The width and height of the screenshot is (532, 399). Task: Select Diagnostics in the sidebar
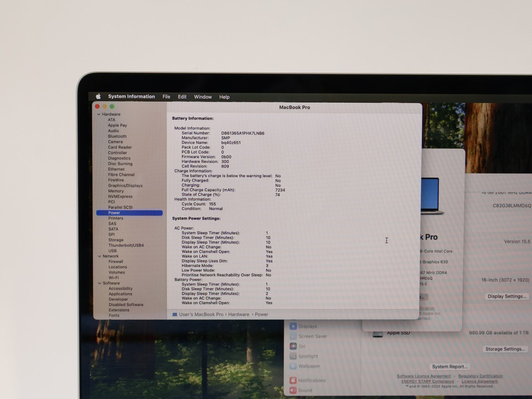(119, 158)
